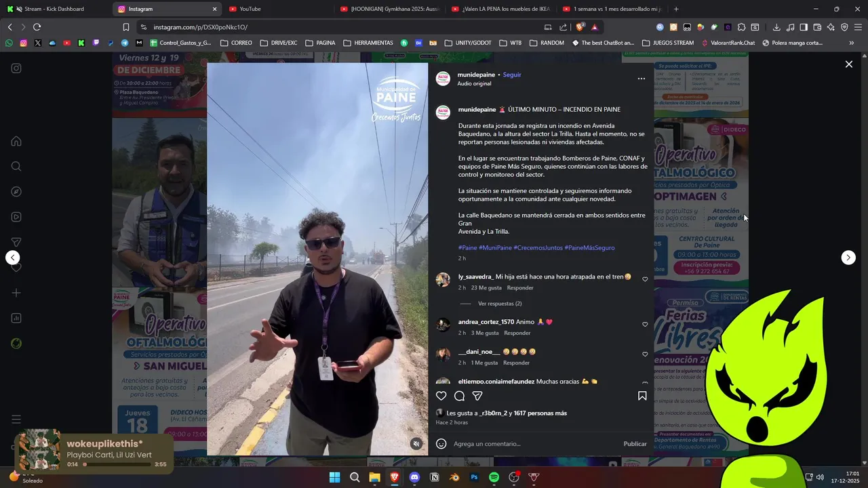
Task: Open ly_saavedra_ commenter profile name
Action: tap(475, 277)
